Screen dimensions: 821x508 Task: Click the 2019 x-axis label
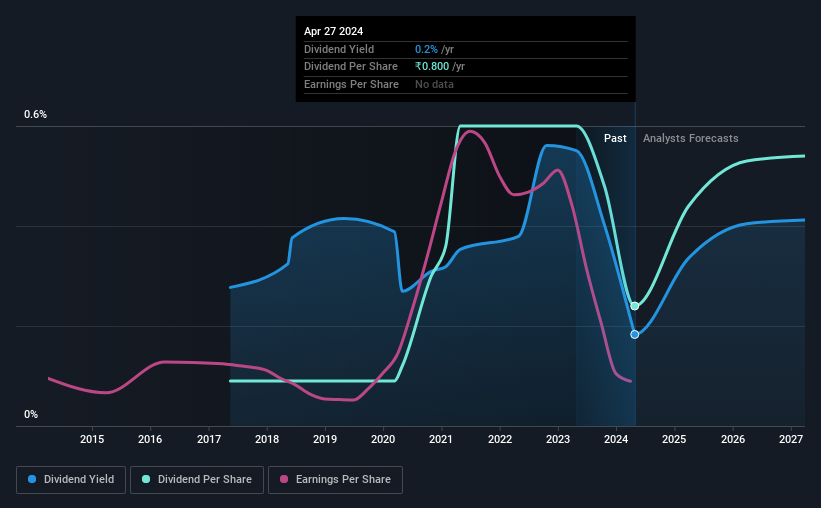[x=325, y=439]
